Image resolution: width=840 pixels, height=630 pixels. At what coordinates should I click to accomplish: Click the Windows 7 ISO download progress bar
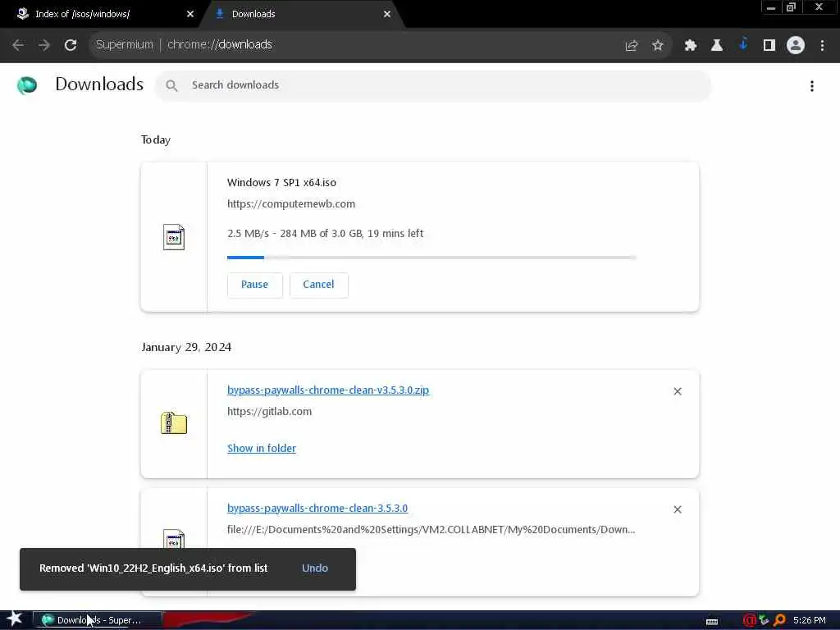[x=431, y=258]
